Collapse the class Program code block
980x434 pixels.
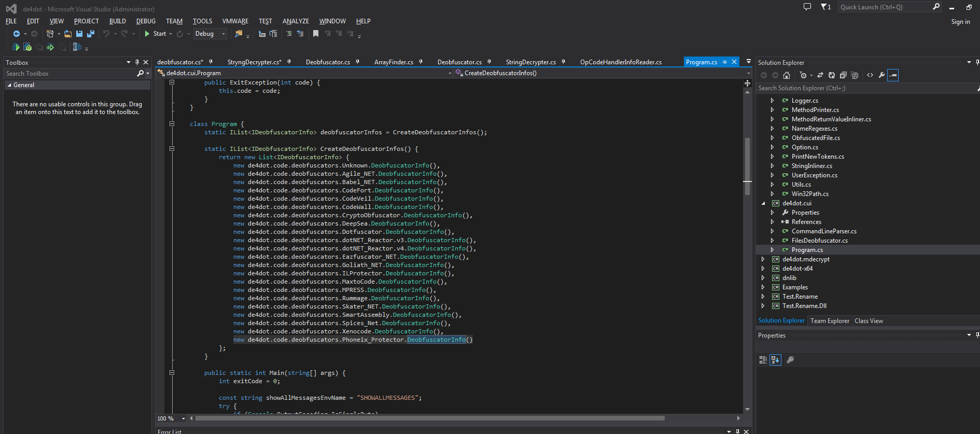172,124
